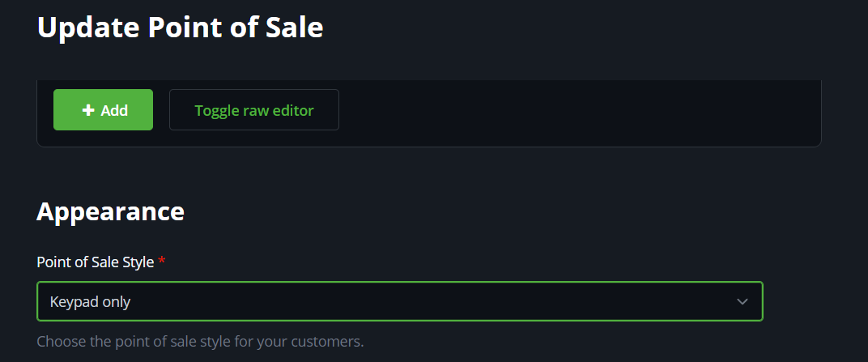Open the Point of Sale Style dropdown
868x362 pixels.
point(399,302)
